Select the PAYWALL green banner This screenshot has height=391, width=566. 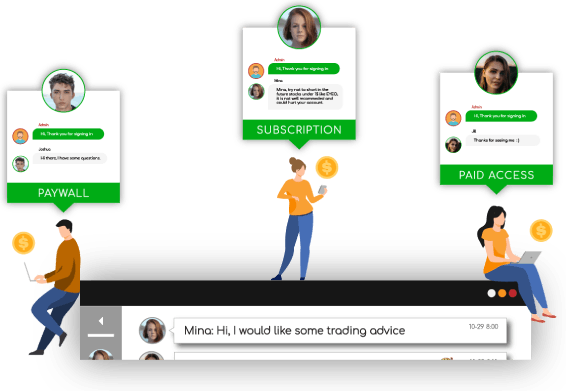tap(64, 193)
